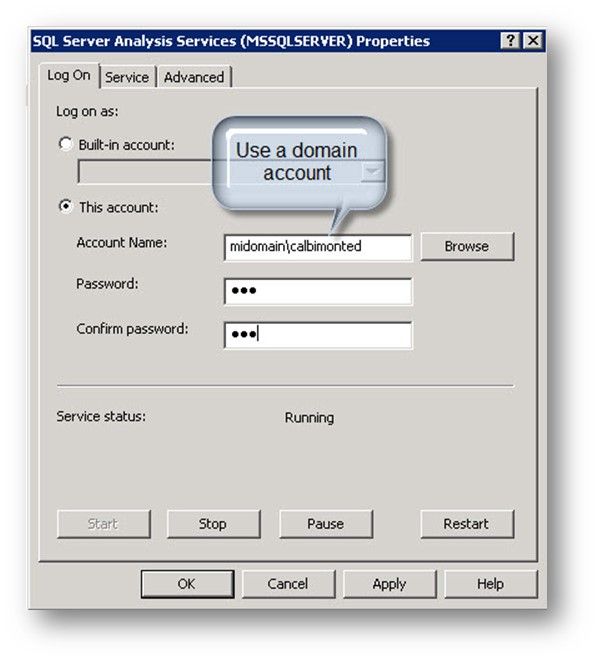Apply the log on settings

[x=390, y=584]
